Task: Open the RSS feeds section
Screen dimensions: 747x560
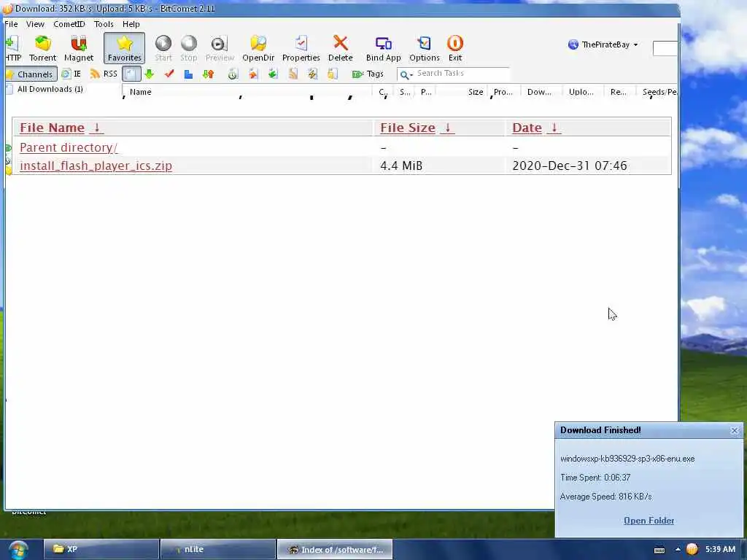Action: [104, 74]
